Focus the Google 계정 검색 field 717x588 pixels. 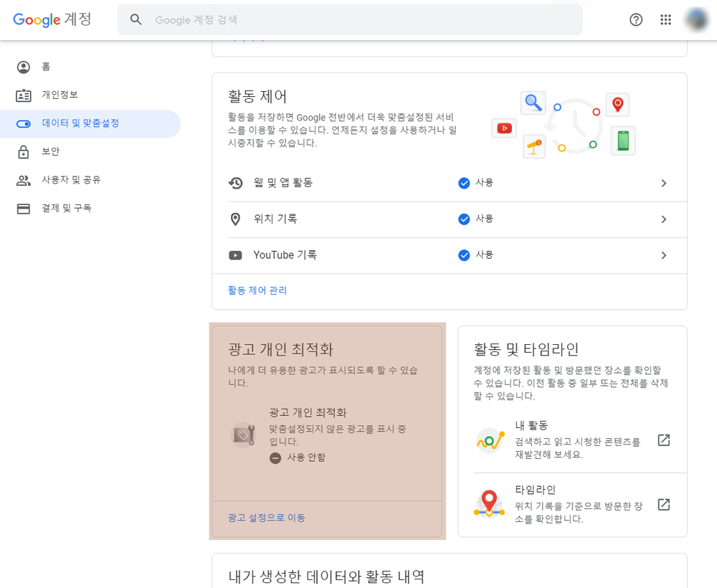[350, 19]
